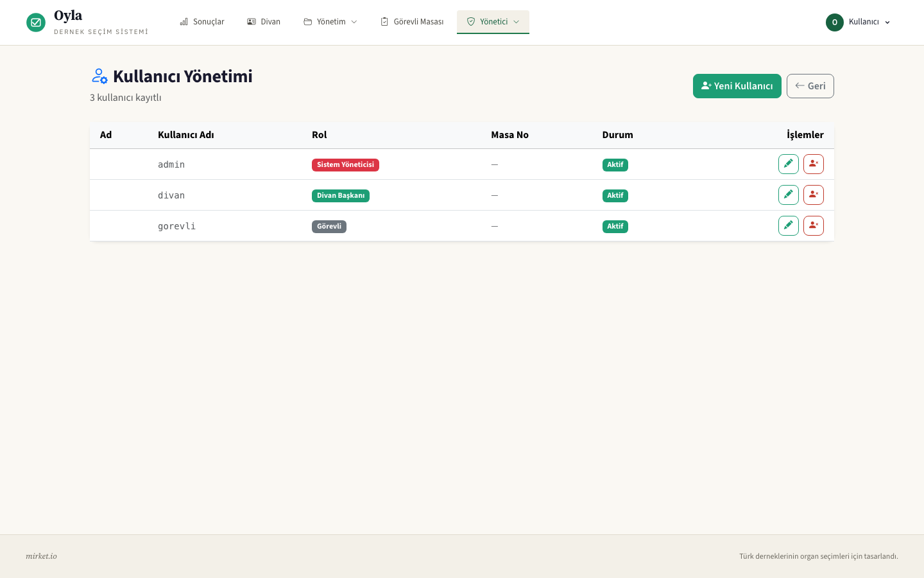The height and width of the screenshot is (578, 924).
Task: Delete the admin user with red icon
Action: pyautogui.click(x=814, y=164)
